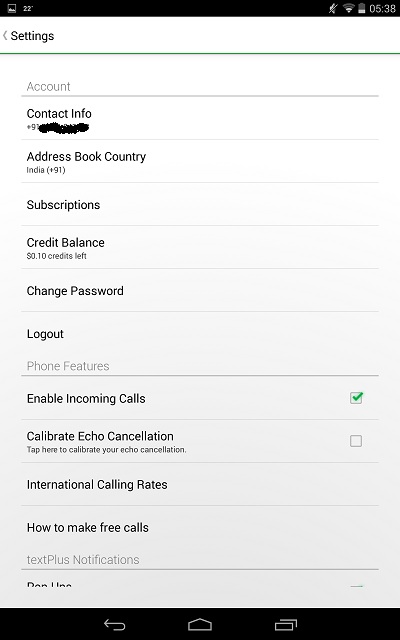Image resolution: width=400 pixels, height=640 pixels.
Task: Check the Calibrate Echo Cancellation checkbox
Action: click(x=356, y=441)
